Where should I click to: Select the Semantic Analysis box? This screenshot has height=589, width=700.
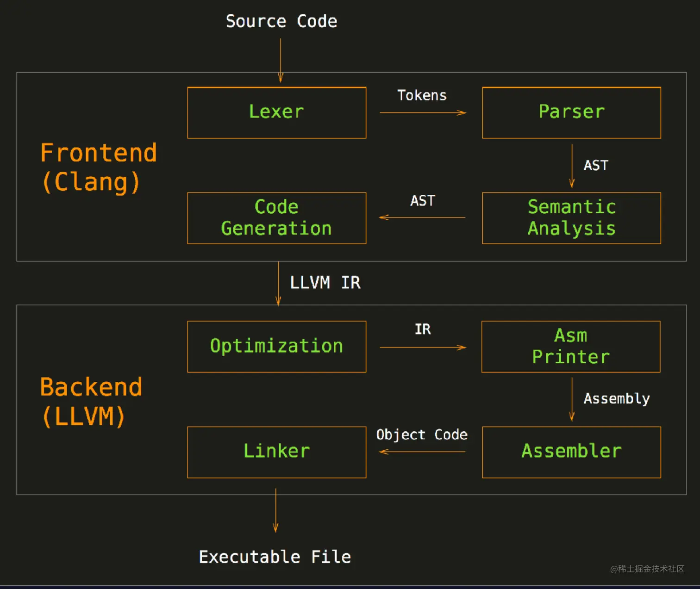click(571, 218)
